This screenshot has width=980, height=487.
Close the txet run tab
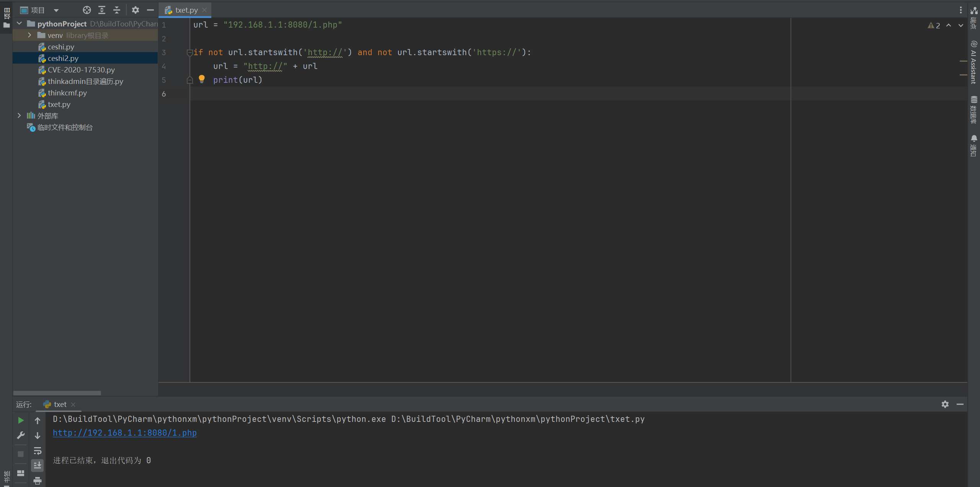click(73, 404)
